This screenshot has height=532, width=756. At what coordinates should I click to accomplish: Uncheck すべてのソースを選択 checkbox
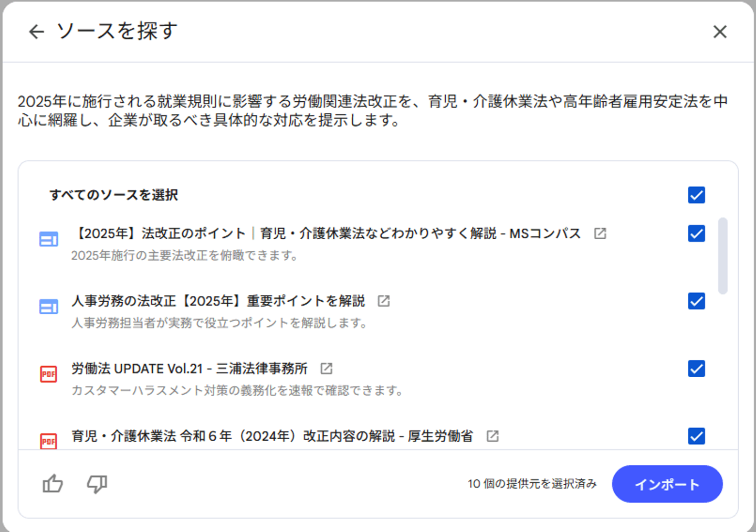pos(697,195)
